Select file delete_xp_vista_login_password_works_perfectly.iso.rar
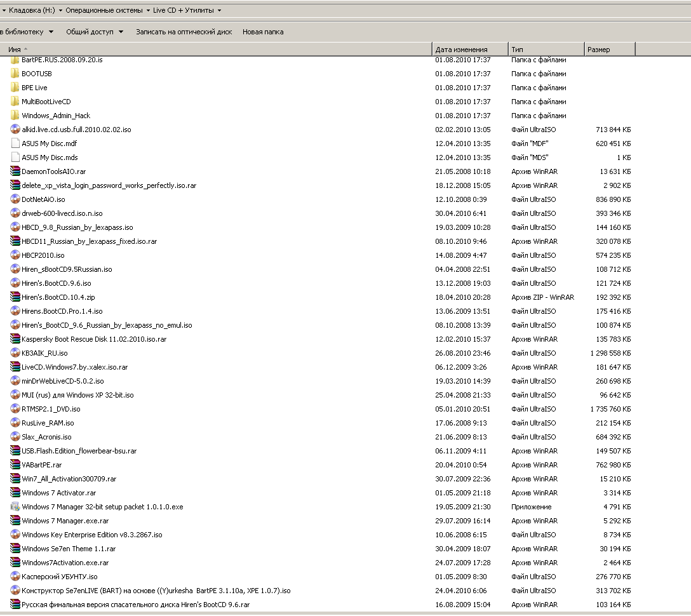Viewport: 691px width, 616px height. pyautogui.click(x=109, y=185)
